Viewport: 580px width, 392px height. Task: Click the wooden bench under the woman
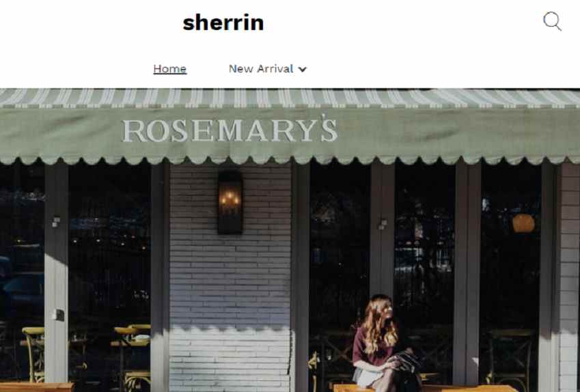(x=426, y=388)
